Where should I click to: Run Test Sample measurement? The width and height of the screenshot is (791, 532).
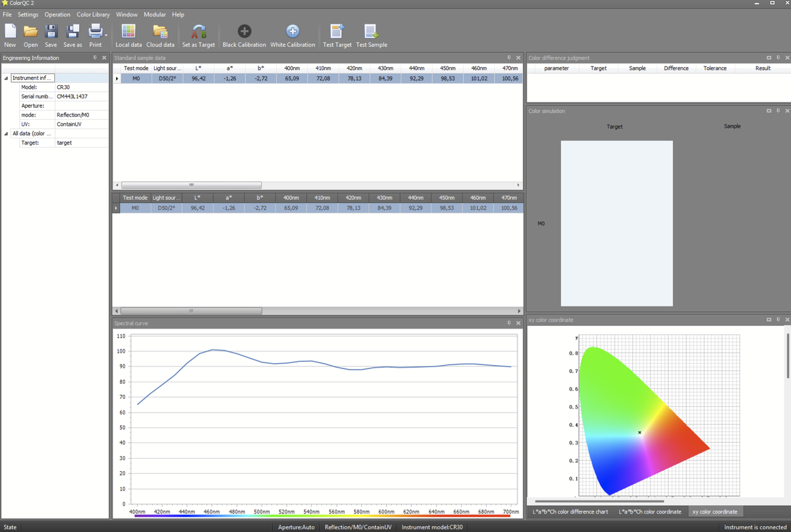click(x=371, y=32)
